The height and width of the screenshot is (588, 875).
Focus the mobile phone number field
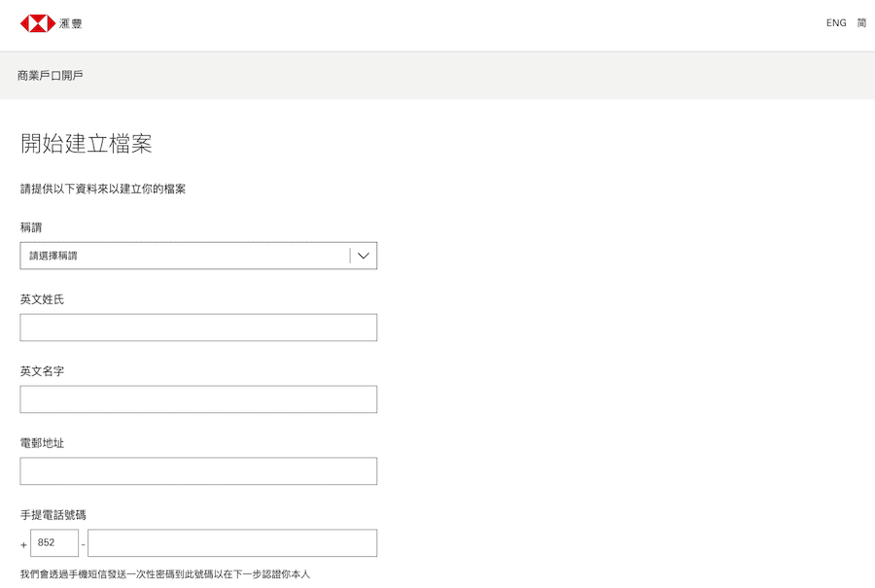pyautogui.click(x=232, y=543)
